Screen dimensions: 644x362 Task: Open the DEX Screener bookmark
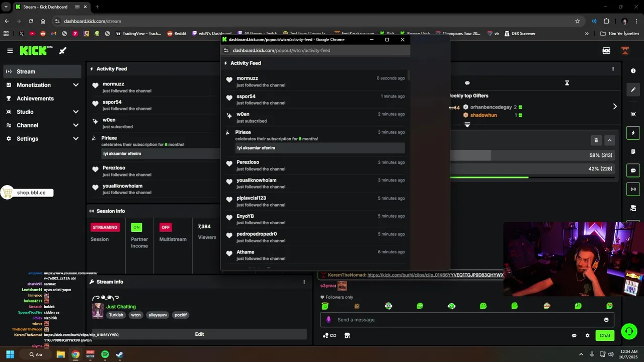(x=519, y=34)
